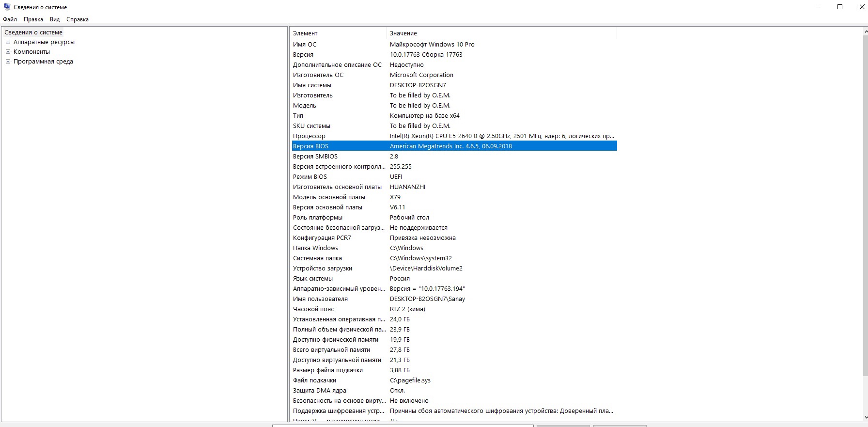This screenshot has height=427, width=868.
Task: Click the UEFI value
Action: click(396, 177)
